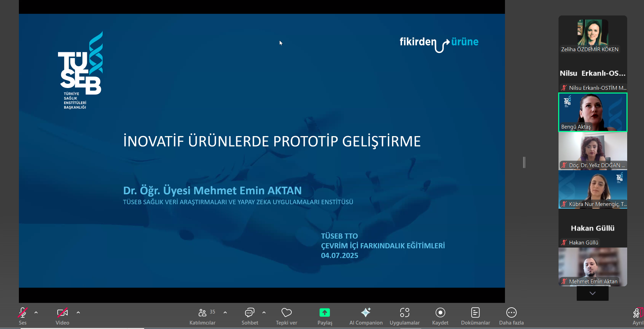Open the Sohbet chat panel

click(250, 316)
